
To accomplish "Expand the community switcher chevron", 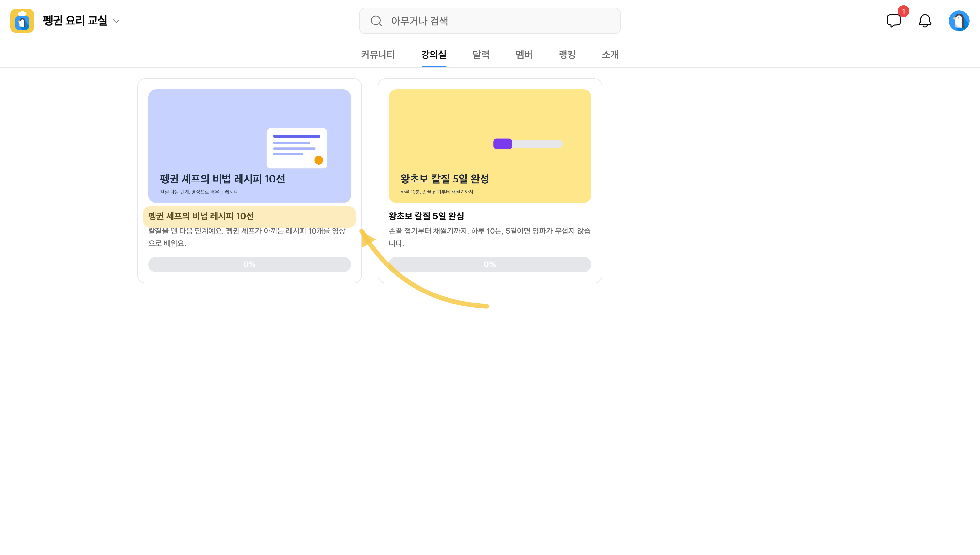I will 116,21.
